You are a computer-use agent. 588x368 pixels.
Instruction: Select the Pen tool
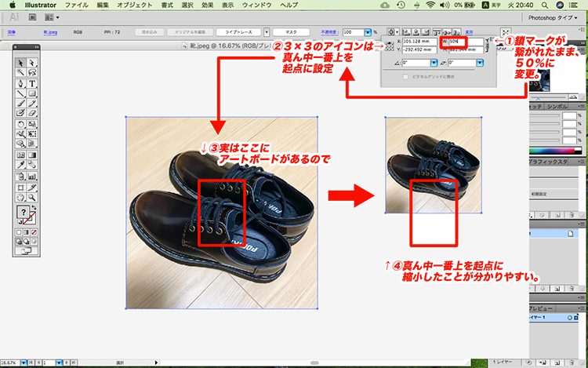21,83
